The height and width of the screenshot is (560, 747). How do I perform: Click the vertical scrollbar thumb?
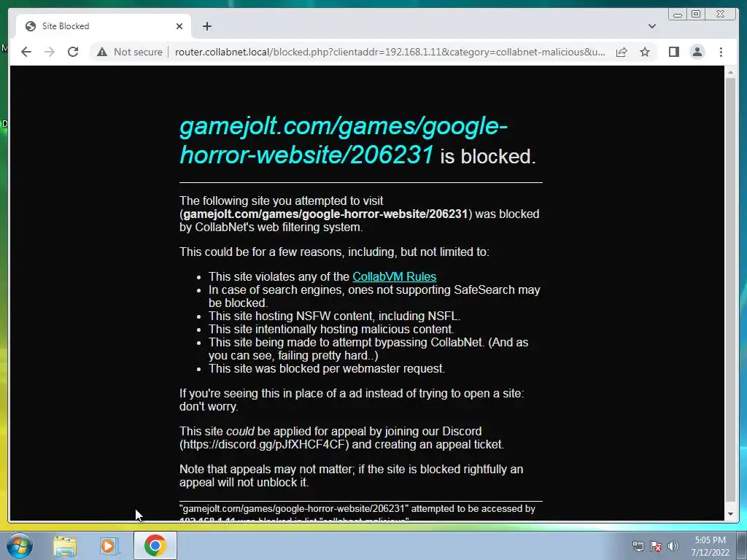[730, 290]
